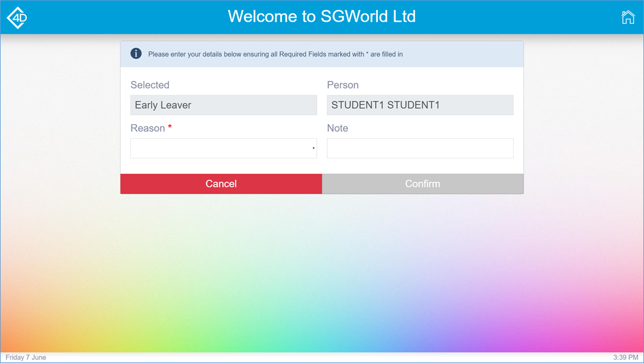Click the Selected field label
This screenshot has height=363, width=644.
pyautogui.click(x=150, y=85)
